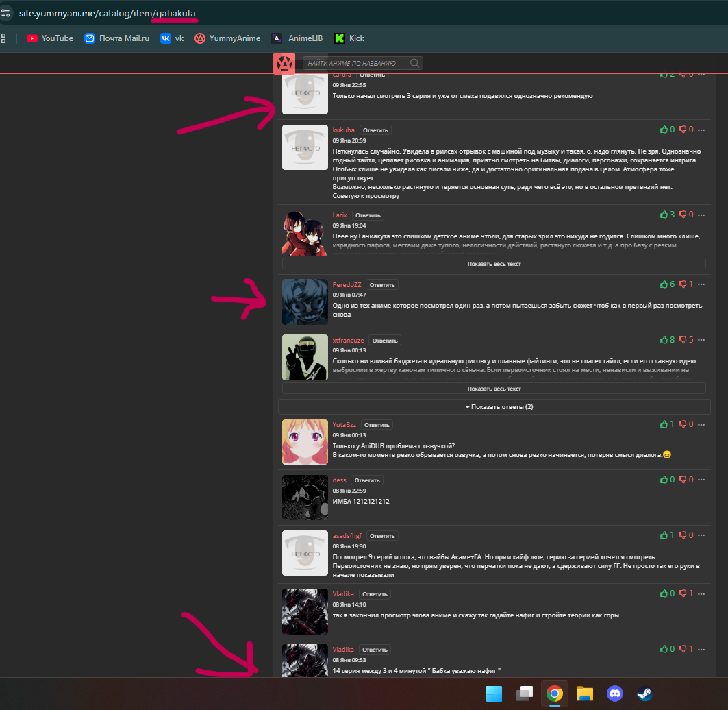Like dess's comment
The width and height of the screenshot is (728, 710).
[x=667, y=480]
